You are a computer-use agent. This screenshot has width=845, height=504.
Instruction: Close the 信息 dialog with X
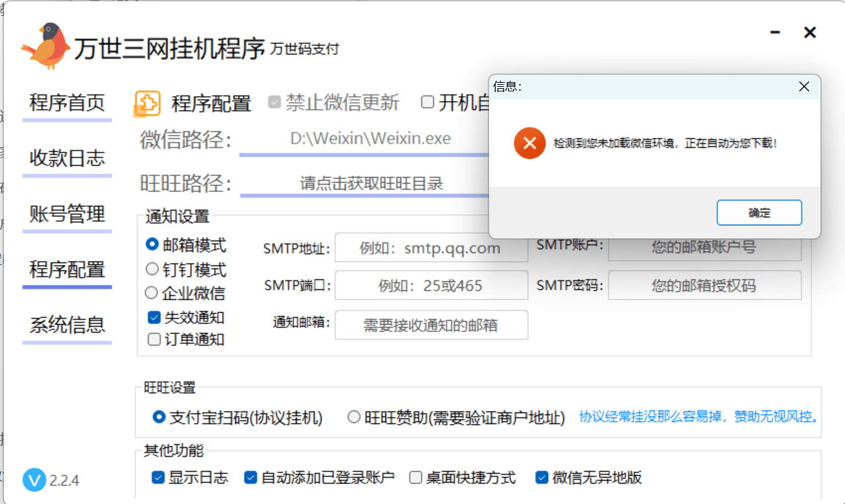(x=804, y=87)
